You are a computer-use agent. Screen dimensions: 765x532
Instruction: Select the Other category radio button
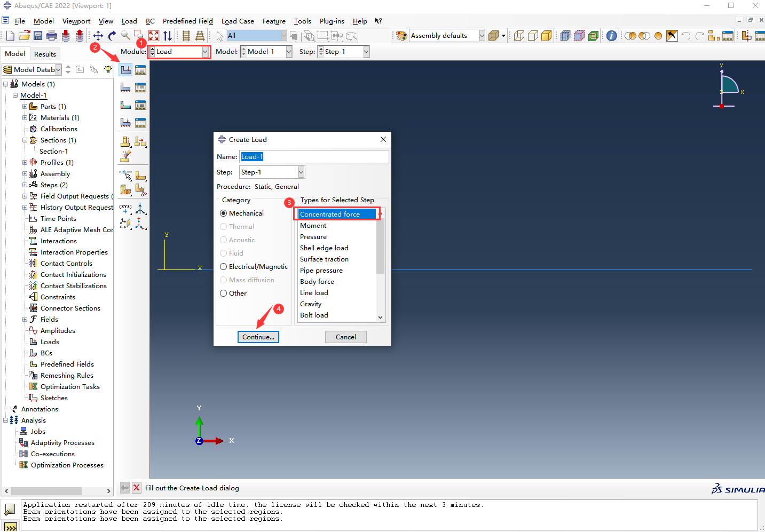[x=224, y=293]
